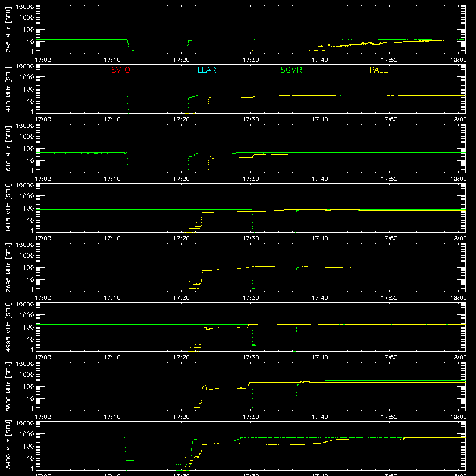Click the 10 y-axis value on 1415 MHz plot

pos(30,220)
